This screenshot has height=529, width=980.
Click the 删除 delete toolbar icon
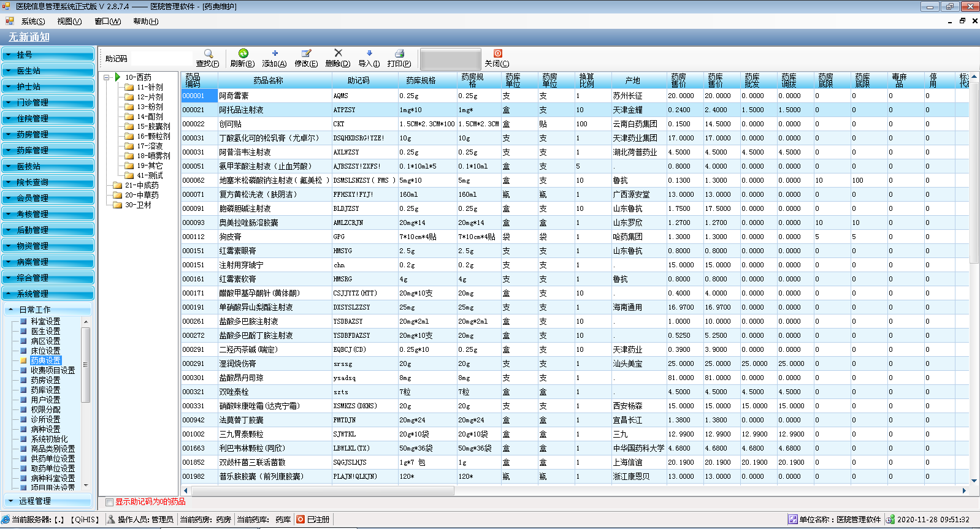click(x=338, y=53)
